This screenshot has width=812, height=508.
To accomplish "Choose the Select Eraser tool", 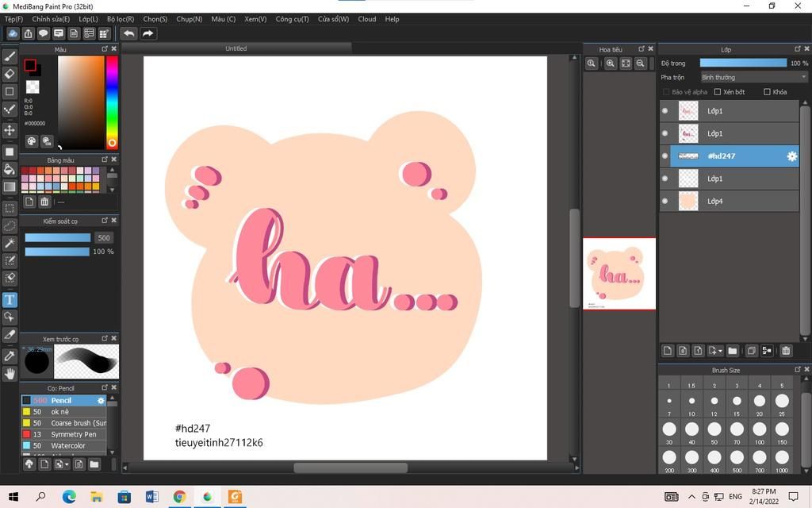I will coord(10,278).
